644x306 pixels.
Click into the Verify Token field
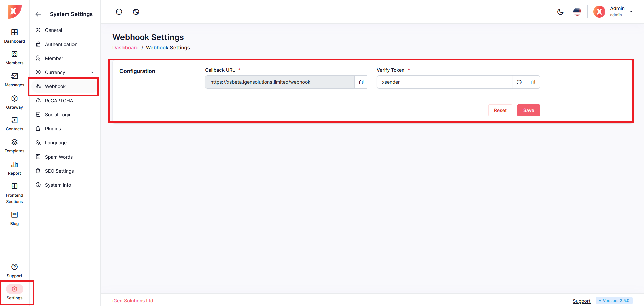444,82
